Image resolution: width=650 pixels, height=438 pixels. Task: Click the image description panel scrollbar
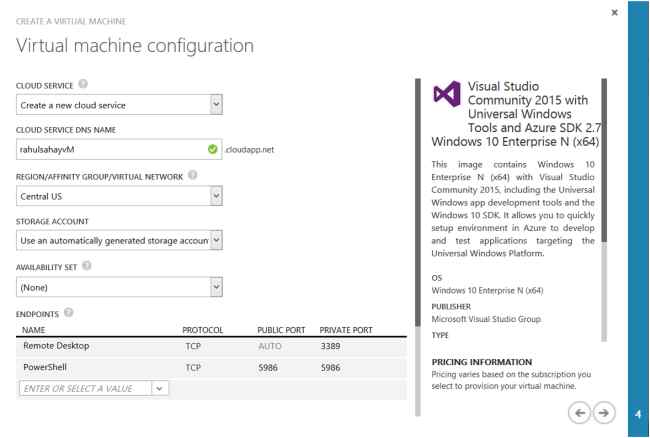pos(604,210)
